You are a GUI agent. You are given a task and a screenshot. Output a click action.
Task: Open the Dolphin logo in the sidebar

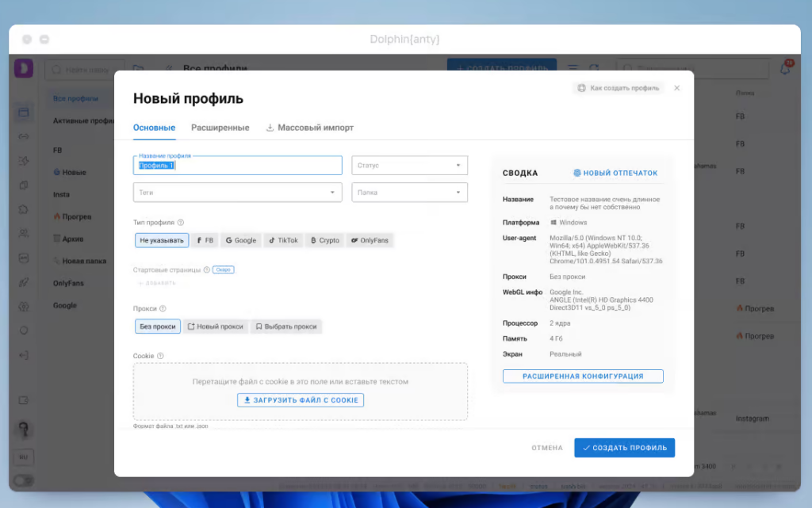pos(23,68)
